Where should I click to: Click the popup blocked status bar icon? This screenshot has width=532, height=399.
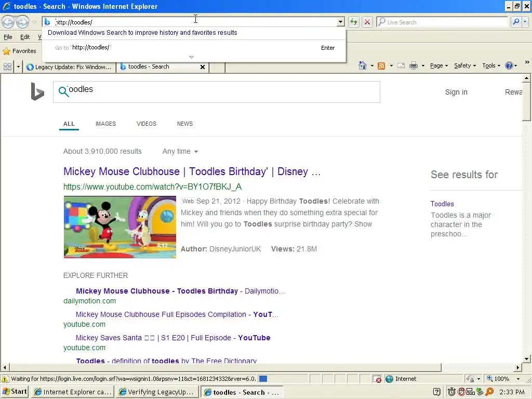point(377,379)
